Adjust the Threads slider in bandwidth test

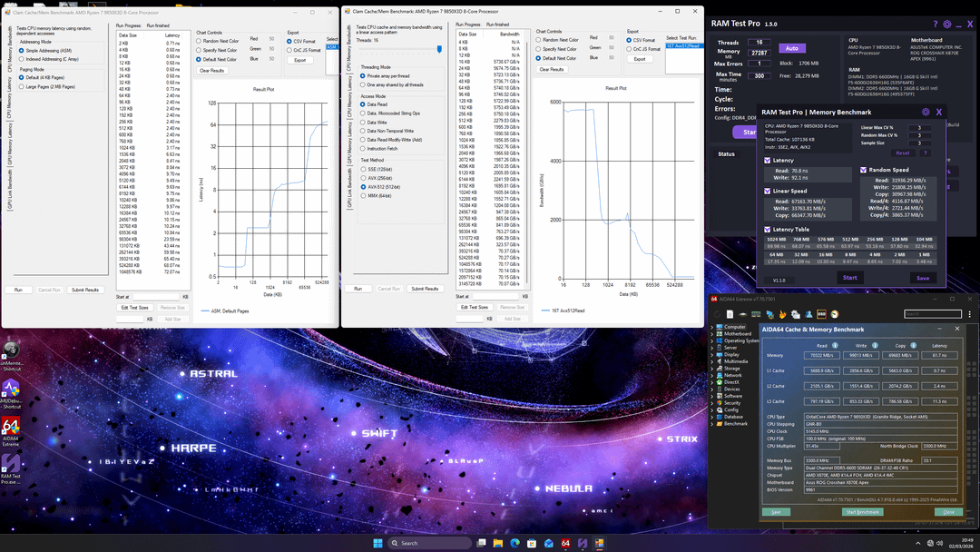click(438, 50)
